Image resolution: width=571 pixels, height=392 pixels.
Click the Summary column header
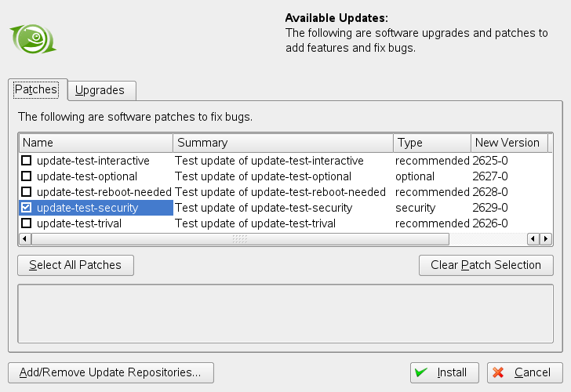click(282, 143)
